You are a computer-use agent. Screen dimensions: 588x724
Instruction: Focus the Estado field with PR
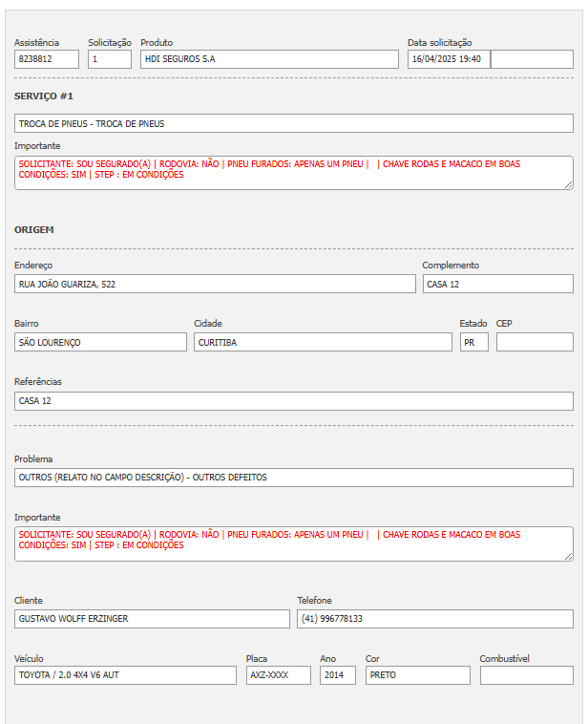tap(473, 342)
